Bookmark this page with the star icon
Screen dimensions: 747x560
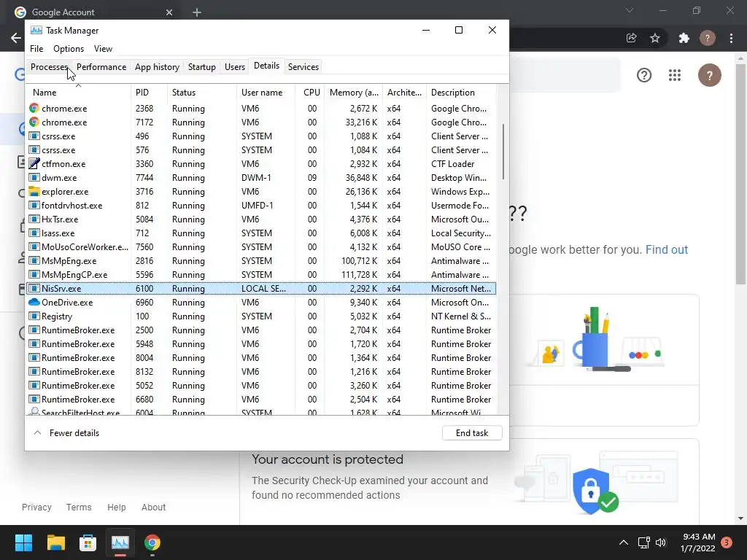pyautogui.click(x=655, y=38)
